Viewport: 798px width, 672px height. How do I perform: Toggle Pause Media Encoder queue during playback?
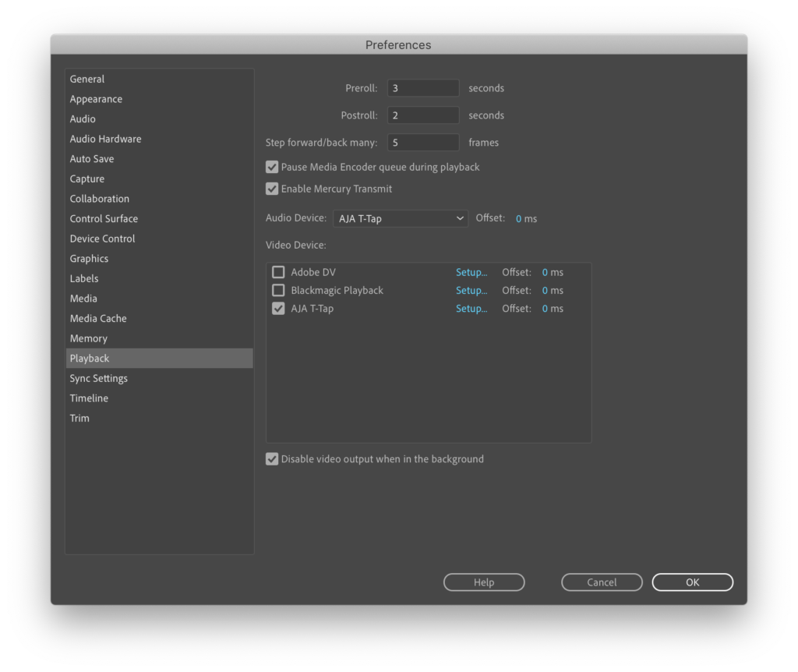click(x=272, y=167)
